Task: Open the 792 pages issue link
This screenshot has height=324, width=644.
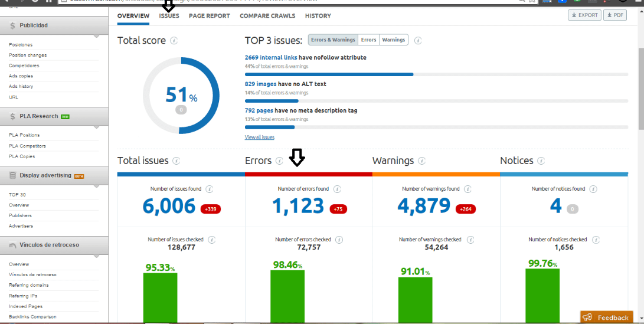Action: point(259,110)
